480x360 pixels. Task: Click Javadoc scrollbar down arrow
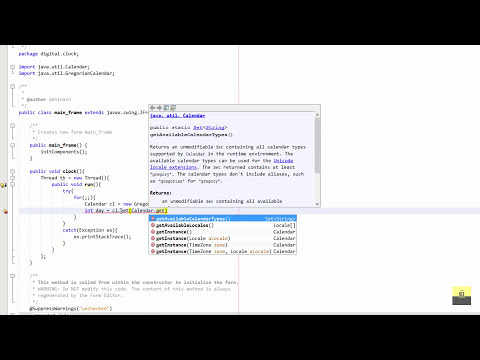pyautogui.click(x=317, y=204)
